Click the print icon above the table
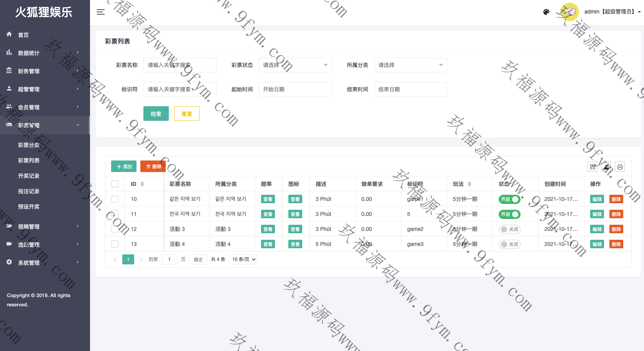 (x=620, y=167)
